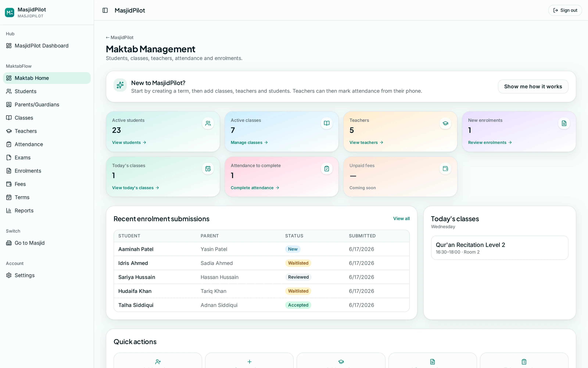Open the Classes sidebar item
Viewport: 588px width, 368px height.
coord(47,118)
